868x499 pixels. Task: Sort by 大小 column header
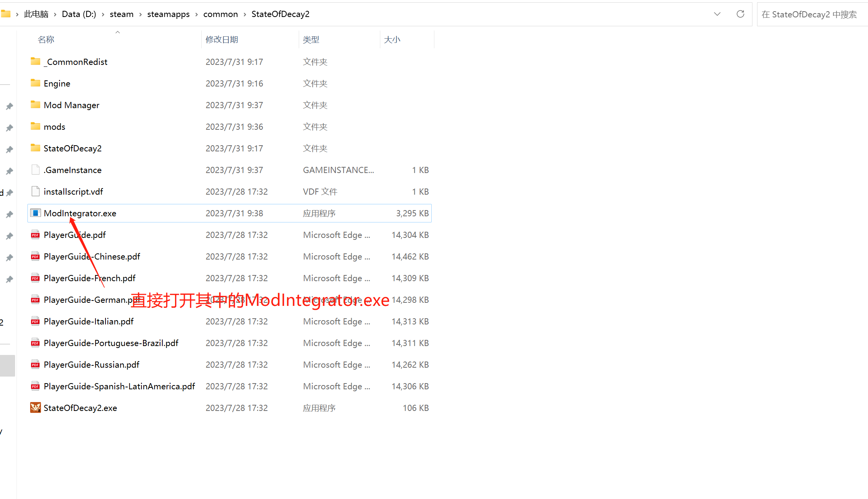coord(392,39)
